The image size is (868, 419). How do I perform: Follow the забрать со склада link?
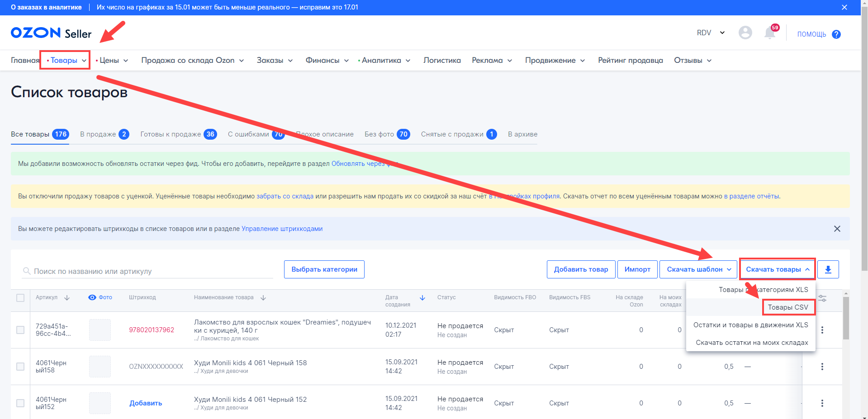point(285,196)
